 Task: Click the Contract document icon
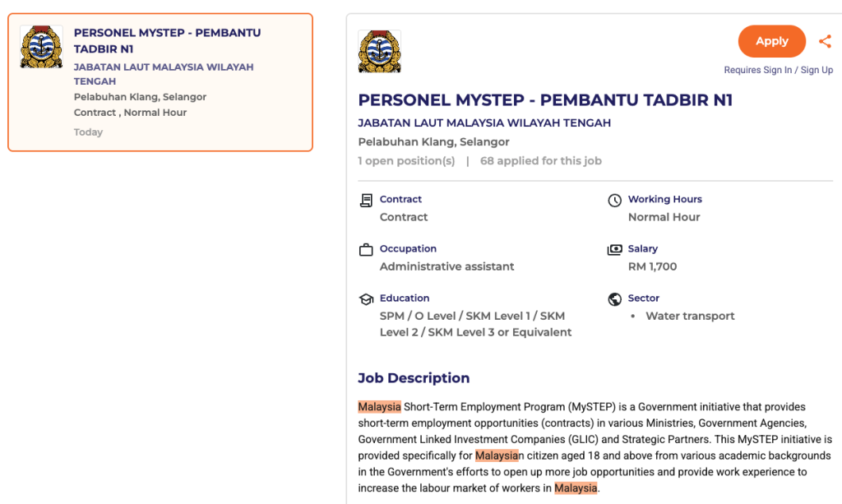click(x=367, y=200)
